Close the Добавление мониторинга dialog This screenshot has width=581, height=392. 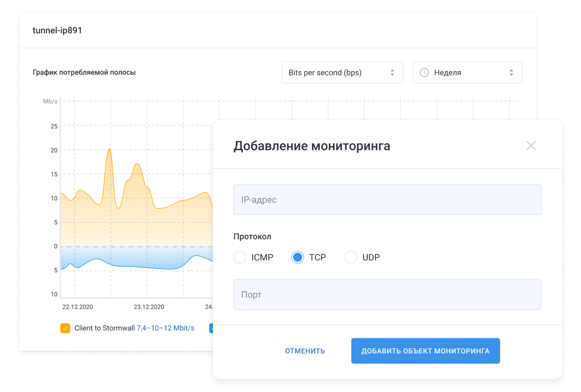[x=531, y=146]
